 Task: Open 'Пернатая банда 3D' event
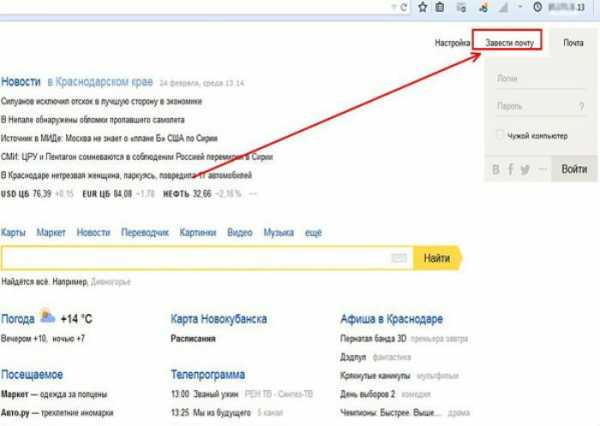tap(373, 339)
